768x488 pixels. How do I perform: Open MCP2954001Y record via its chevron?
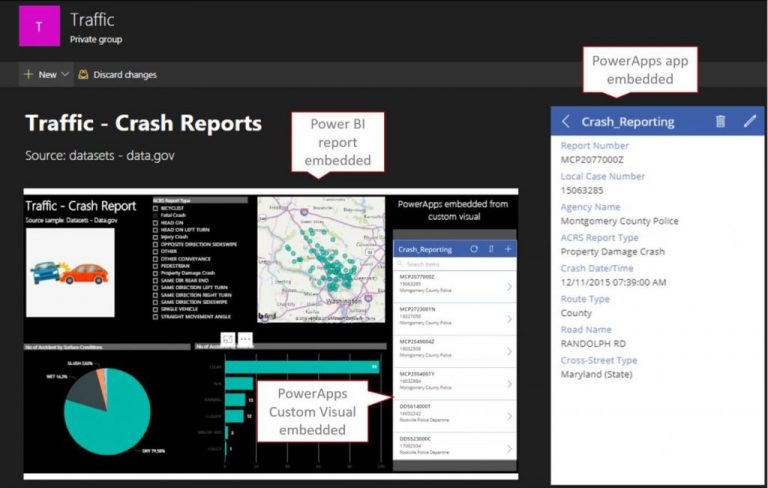[509, 384]
